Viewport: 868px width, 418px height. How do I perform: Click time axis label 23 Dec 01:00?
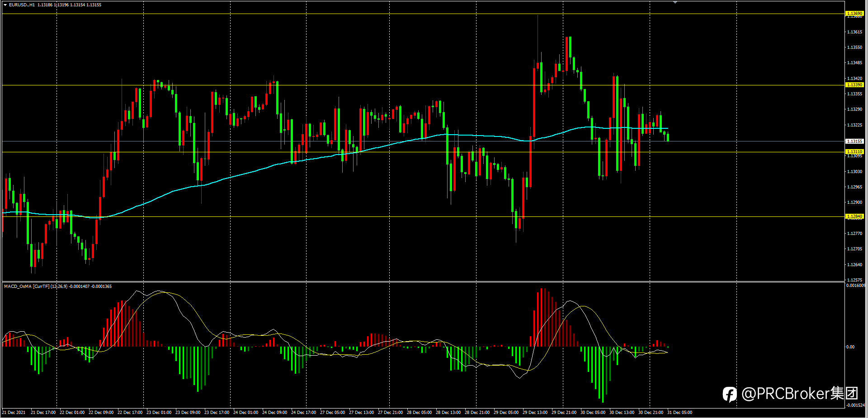pyautogui.click(x=159, y=413)
